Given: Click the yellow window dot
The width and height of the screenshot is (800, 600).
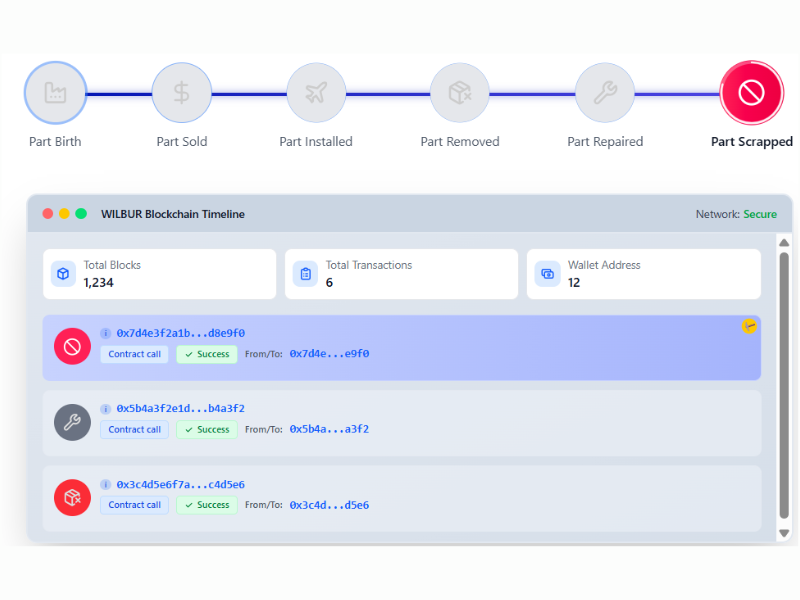Looking at the screenshot, I should click(x=64, y=214).
